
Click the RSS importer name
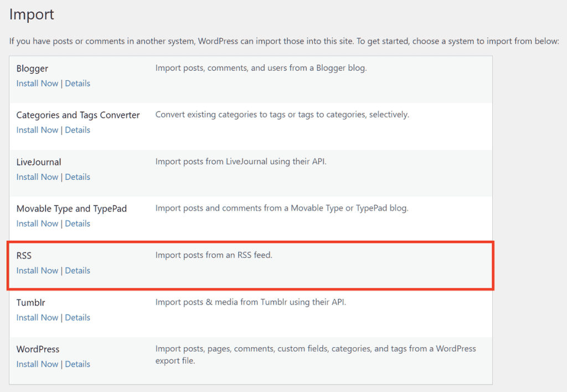click(x=24, y=256)
